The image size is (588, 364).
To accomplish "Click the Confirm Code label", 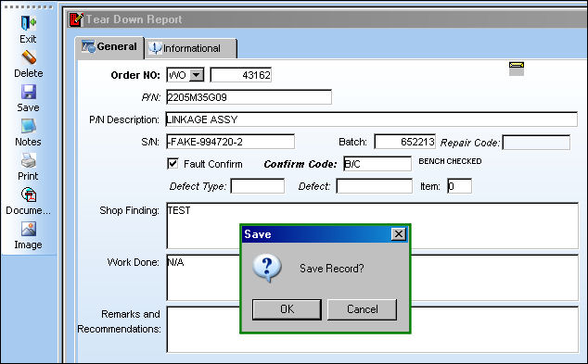I will click(x=300, y=164).
